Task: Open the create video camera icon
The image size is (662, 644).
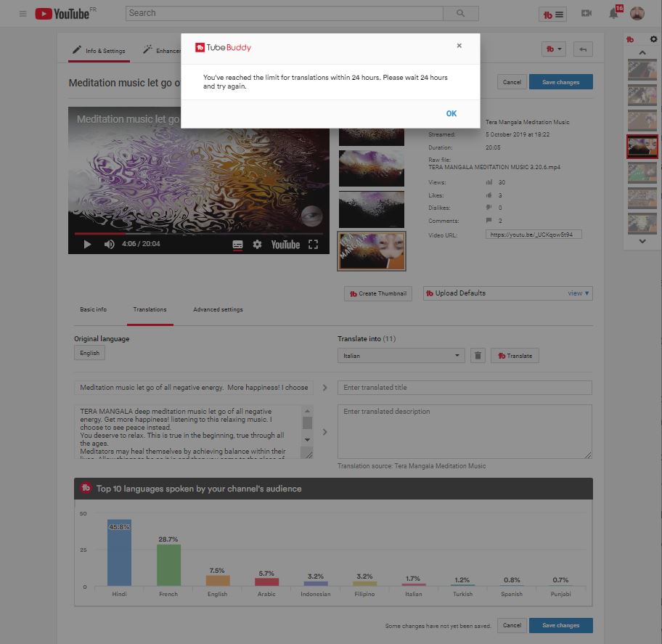Action: point(587,14)
